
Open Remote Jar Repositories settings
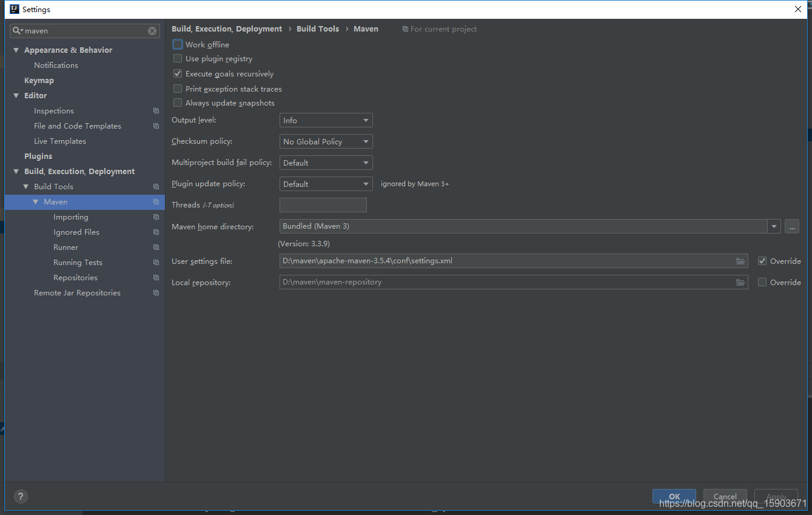[77, 293]
